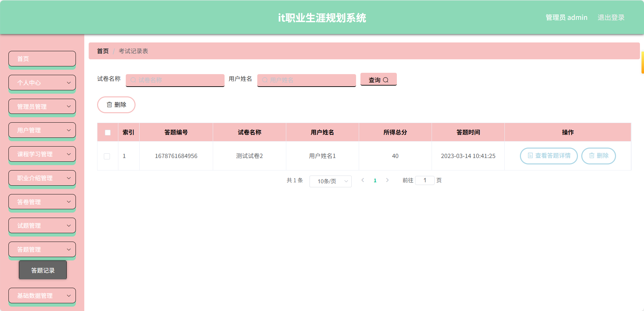Click the 所得总分 column header
Viewport: 644px width, 311px height.
[395, 132]
